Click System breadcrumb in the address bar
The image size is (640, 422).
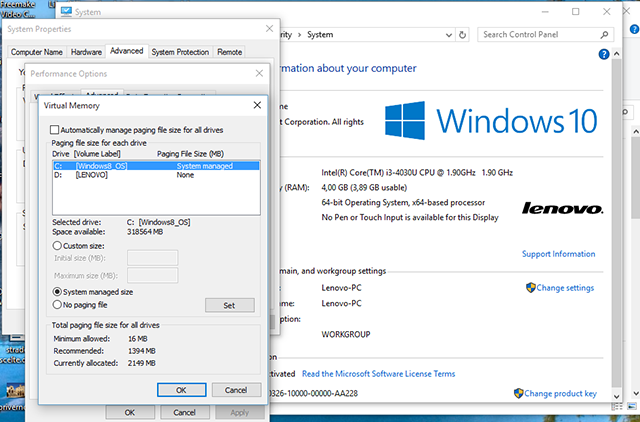click(x=320, y=35)
